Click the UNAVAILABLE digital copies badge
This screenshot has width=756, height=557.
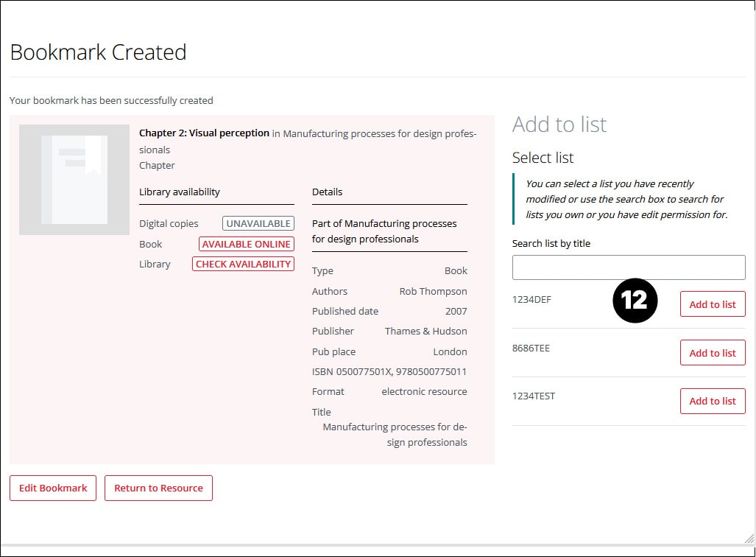258,223
